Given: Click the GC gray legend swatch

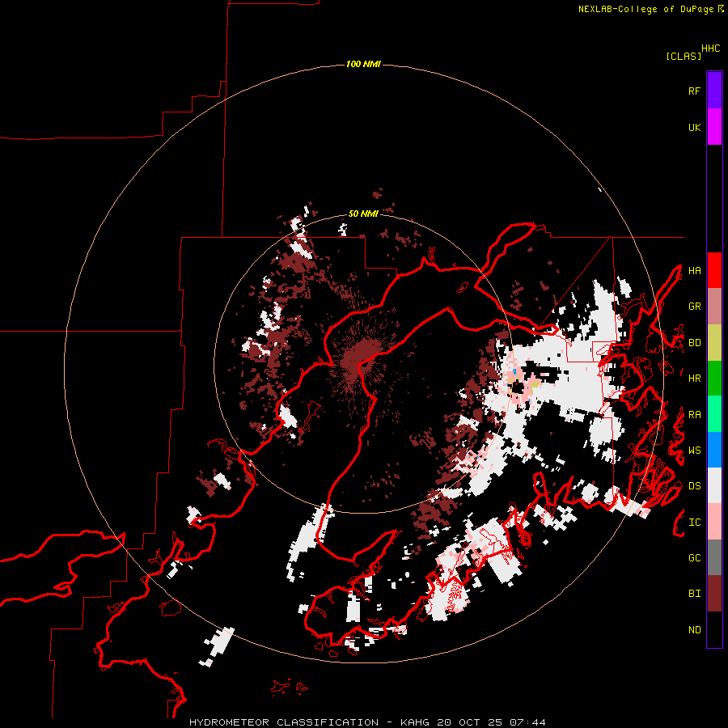Looking at the screenshot, I should coord(714,557).
